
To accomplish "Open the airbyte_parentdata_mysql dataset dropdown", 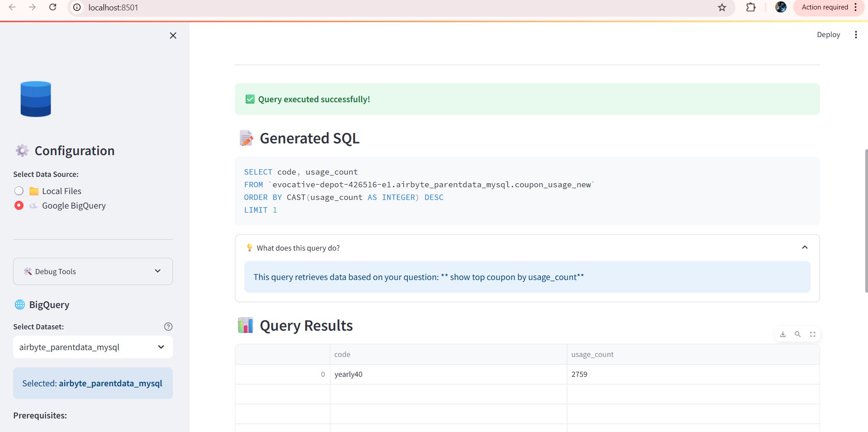I will (x=93, y=347).
